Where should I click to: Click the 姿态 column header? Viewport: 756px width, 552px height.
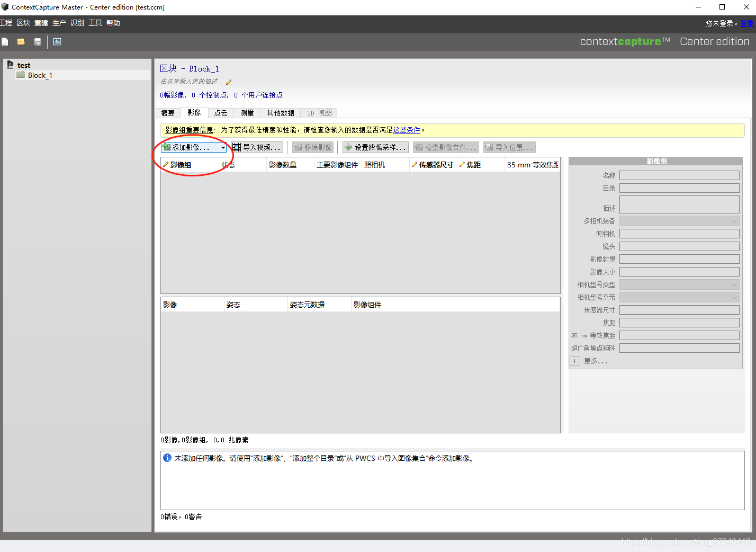[256, 305]
